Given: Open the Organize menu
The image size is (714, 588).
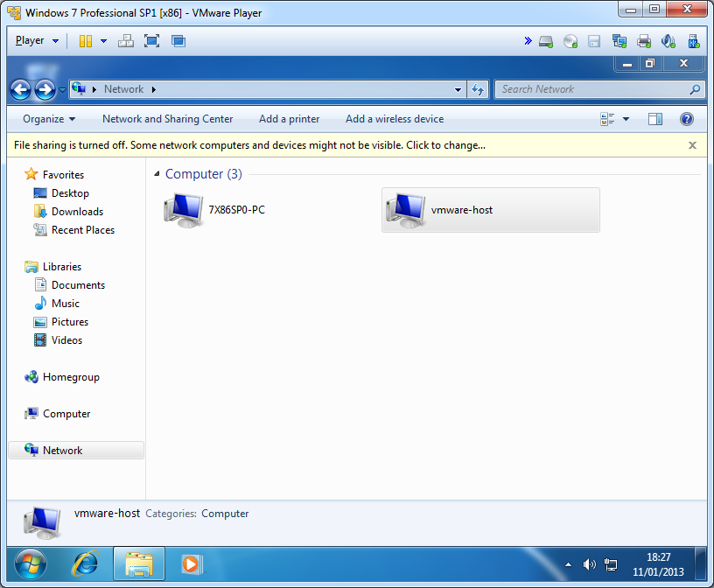Looking at the screenshot, I should (x=49, y=119).
